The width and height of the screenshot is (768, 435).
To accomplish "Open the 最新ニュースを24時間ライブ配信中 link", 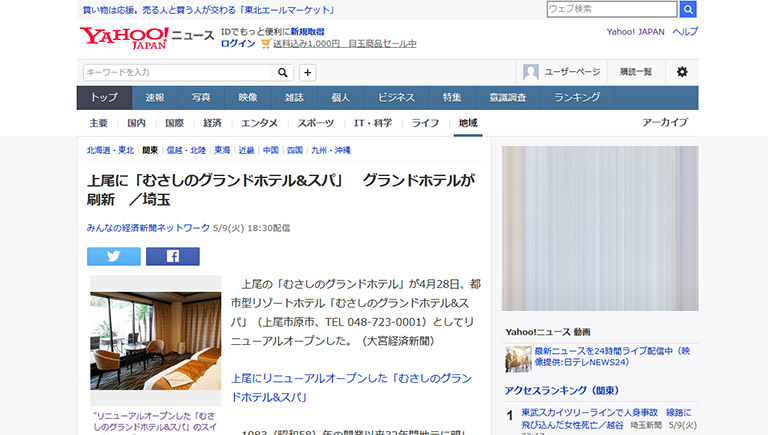I will [x=612, y=357].
